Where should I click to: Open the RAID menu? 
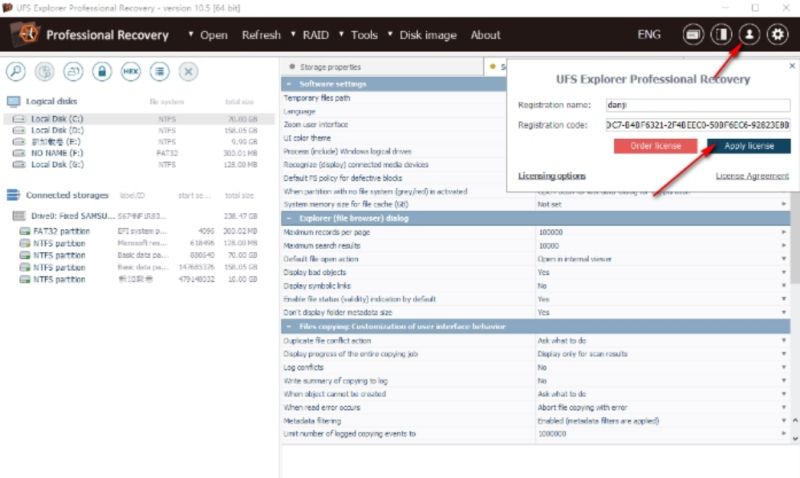316,35
